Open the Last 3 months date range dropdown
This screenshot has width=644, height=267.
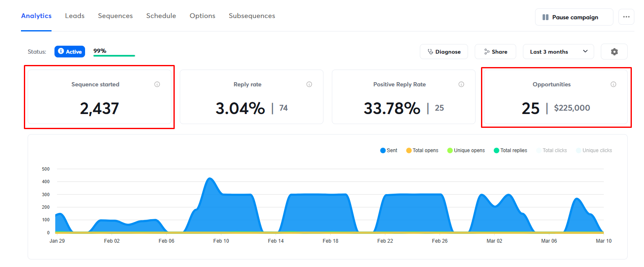coord(558,51)
